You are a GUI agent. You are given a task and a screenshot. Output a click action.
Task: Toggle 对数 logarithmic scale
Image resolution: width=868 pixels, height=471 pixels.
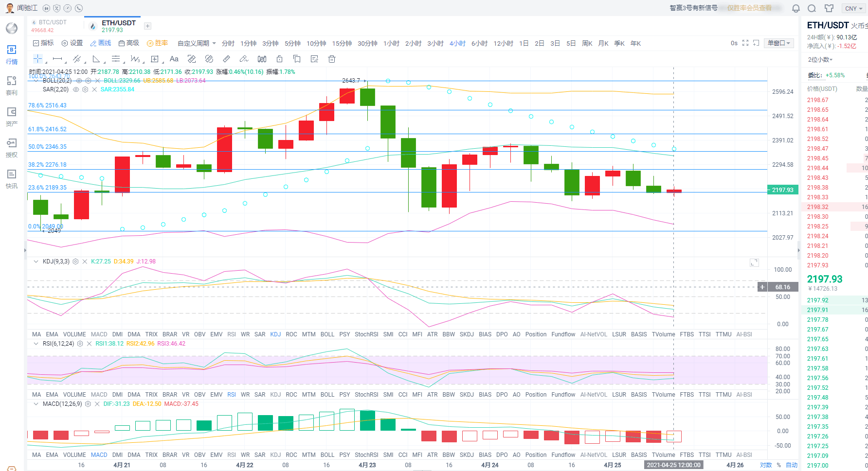[766, 465]
